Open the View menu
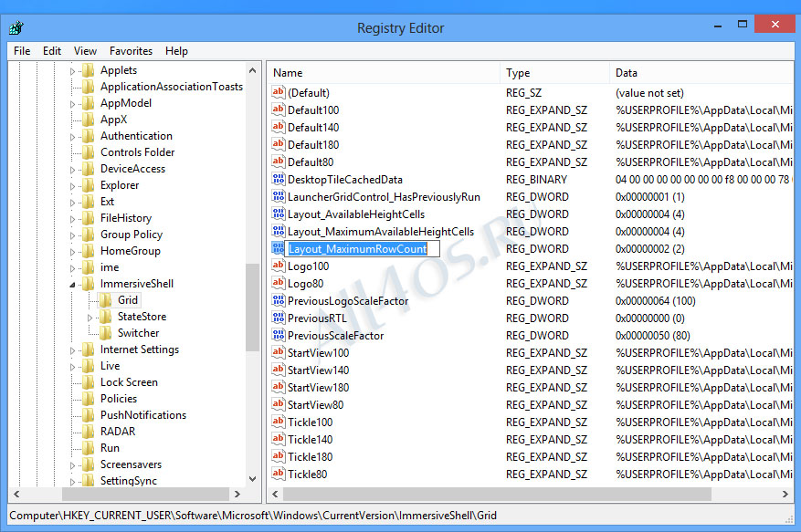Screen dimensions: 801x532 pyautogui.click(x=85, y=51)
